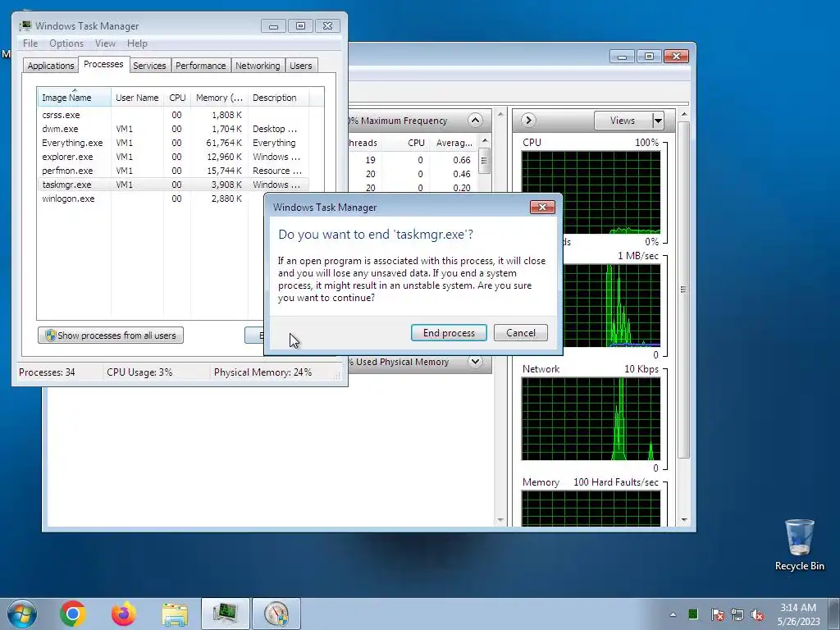Close the end-process confirmation dialog
The width and height of the screenshot is (840, 630).
tap(542, 208)
